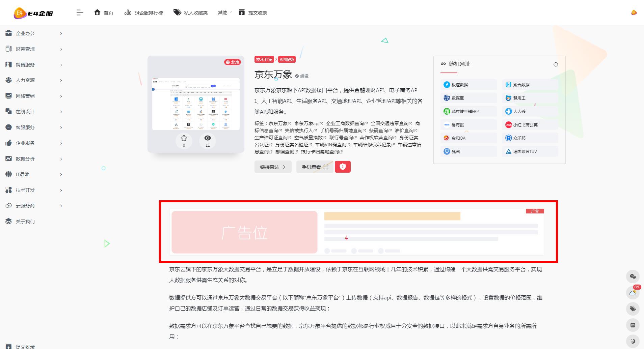Toggle the sidebar collapse hamburger icon
This screenshot has height=349, width=644.
80,13
